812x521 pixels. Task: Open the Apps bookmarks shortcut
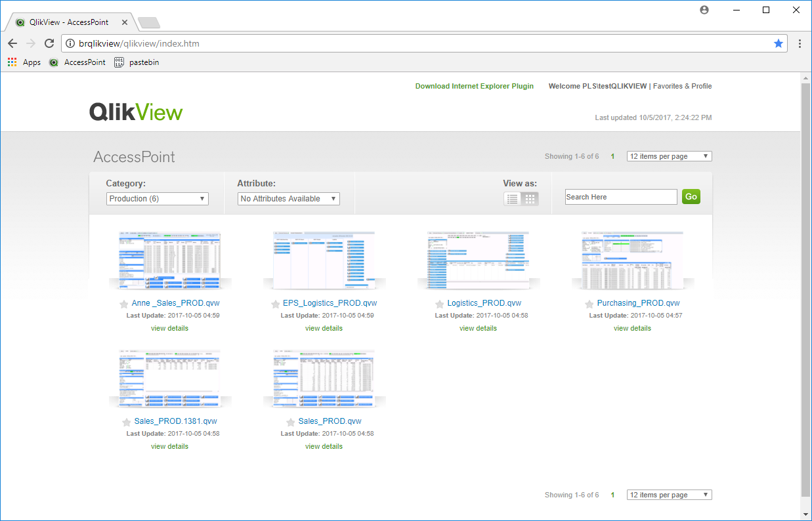pyautogui.click(x=24, y=62)
